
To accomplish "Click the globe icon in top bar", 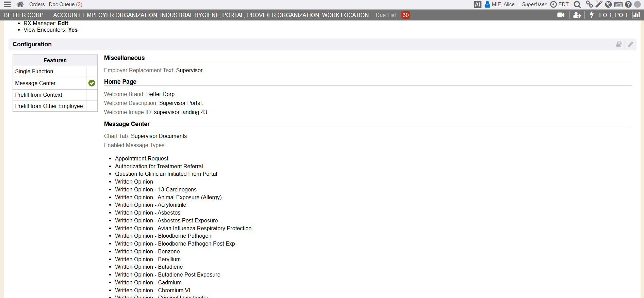I will 608,4.
